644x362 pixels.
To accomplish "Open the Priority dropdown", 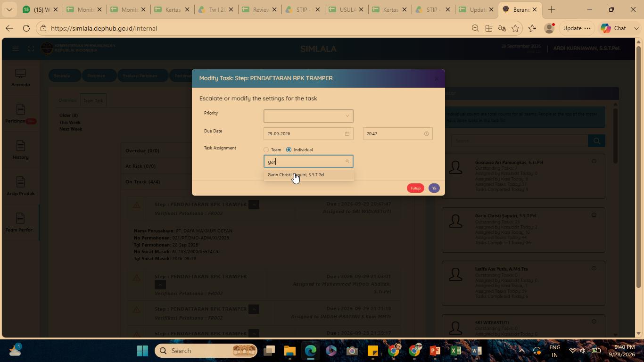I will click(x=308, y=116).
